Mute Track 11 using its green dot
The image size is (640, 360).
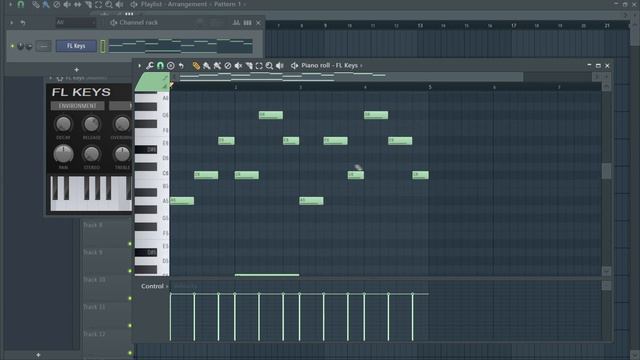click(130, 326)
